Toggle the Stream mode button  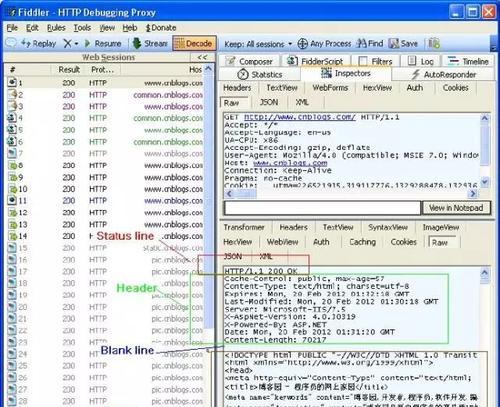point(149,43)
